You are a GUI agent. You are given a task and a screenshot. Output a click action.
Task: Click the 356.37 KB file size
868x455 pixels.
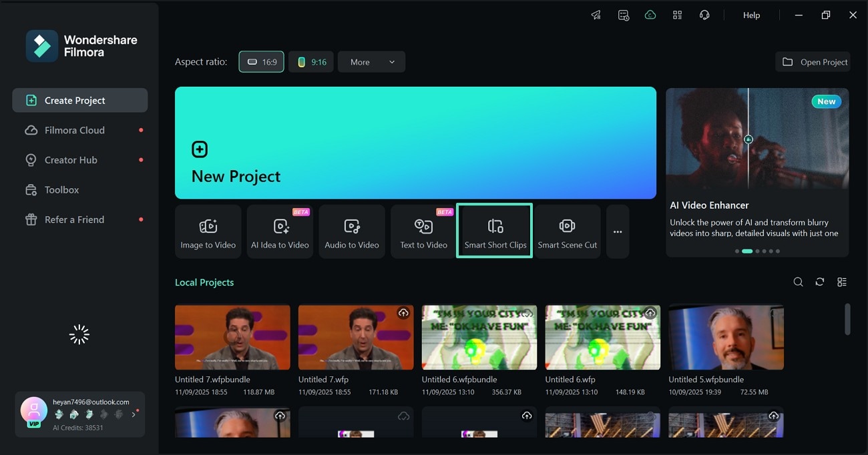[x=506, y=392]
